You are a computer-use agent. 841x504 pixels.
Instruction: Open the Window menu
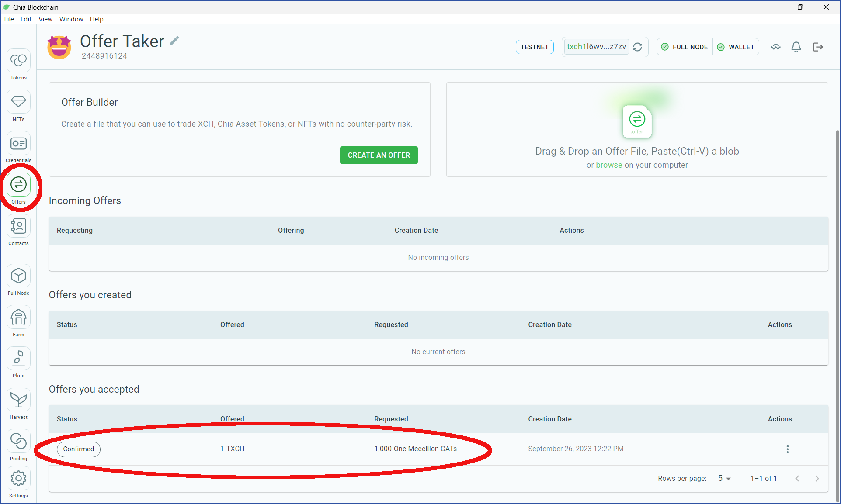click(71, 19)
